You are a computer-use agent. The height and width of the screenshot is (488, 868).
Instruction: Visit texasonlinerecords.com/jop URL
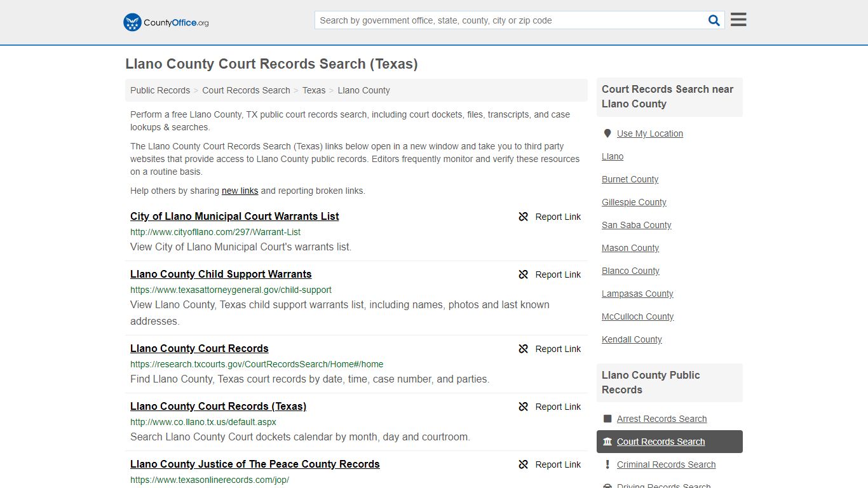click(210, 480)
